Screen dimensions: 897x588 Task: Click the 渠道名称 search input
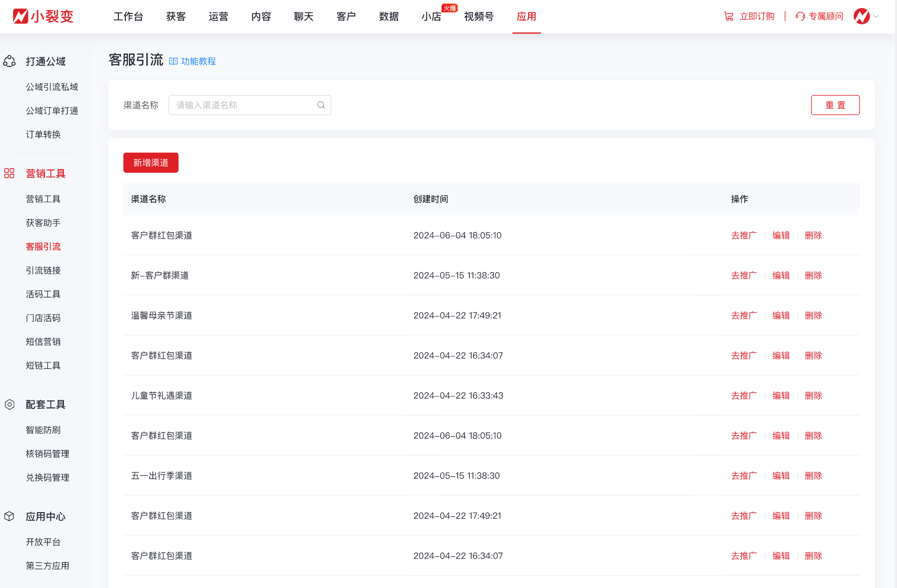(x=250, y=105)
